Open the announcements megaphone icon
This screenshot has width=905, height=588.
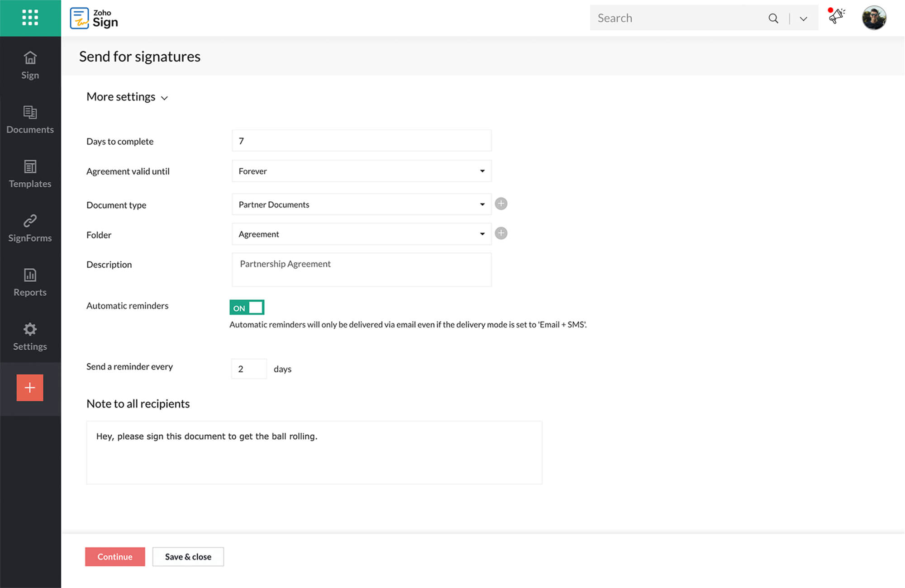[836, 17]
